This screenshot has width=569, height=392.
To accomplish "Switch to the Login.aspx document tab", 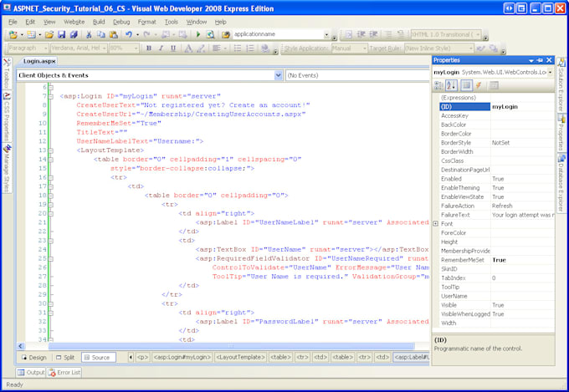I will 38,62.
